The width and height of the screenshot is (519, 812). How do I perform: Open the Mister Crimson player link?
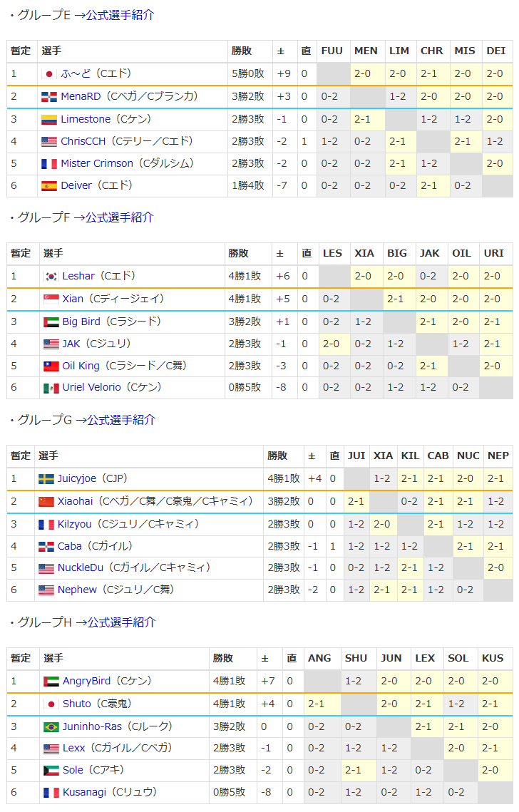pyautogui.click(x=97, y=164)
